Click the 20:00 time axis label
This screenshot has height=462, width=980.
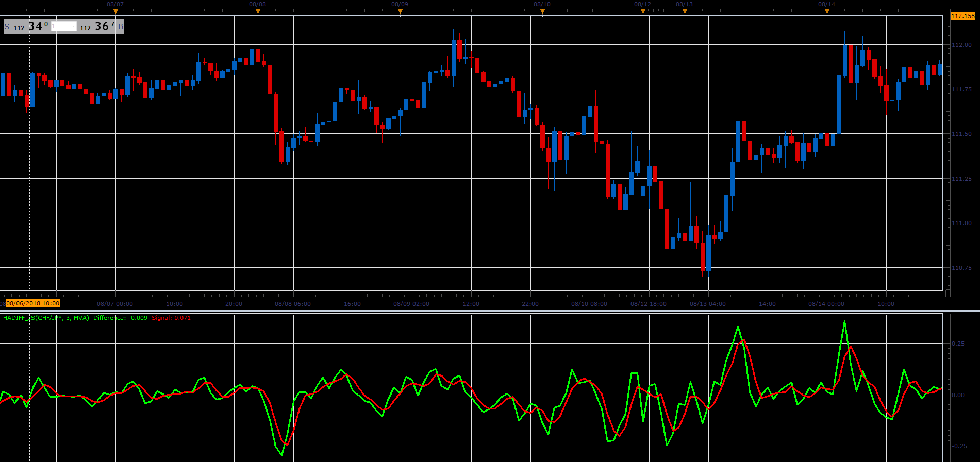tap(234, 304)
